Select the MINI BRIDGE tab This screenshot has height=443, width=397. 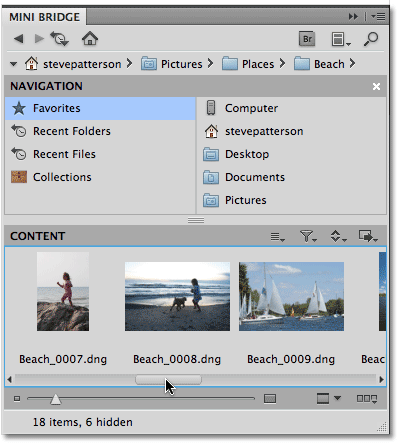coord(44,17)
